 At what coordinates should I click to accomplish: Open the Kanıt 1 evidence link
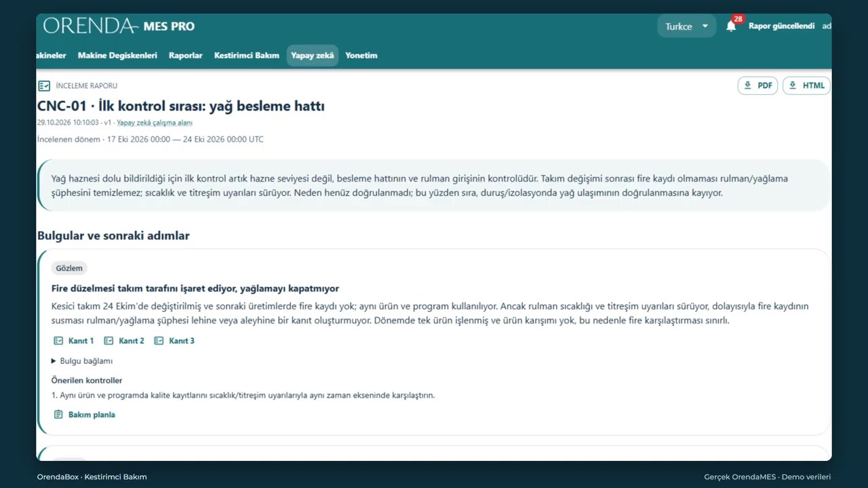(x=74, y=341)
